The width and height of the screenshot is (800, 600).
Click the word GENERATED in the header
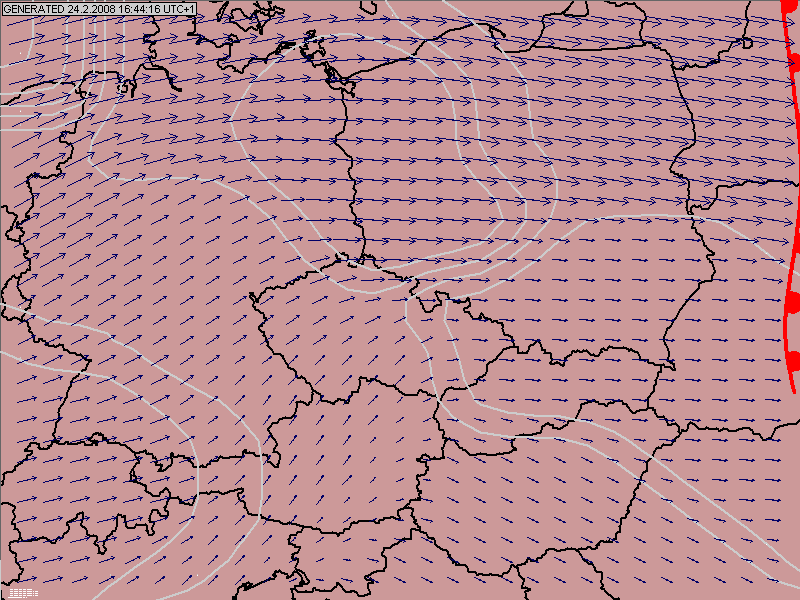point(35,8)
